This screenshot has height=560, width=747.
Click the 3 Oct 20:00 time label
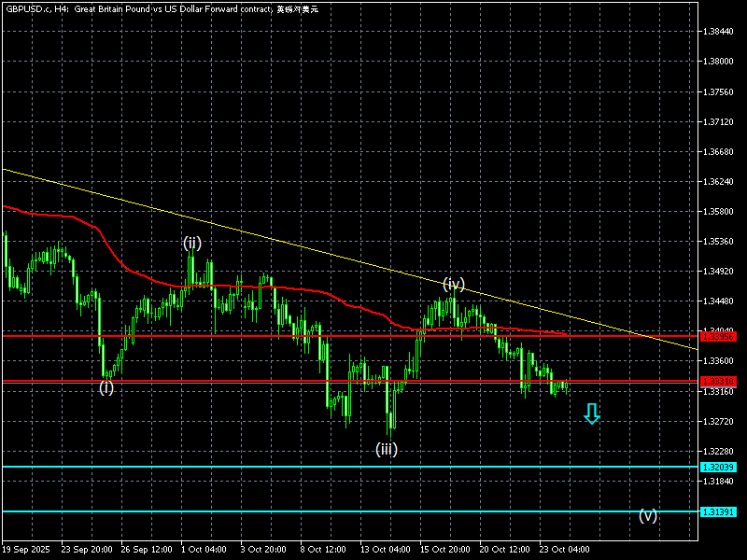(x=263, y=550)
